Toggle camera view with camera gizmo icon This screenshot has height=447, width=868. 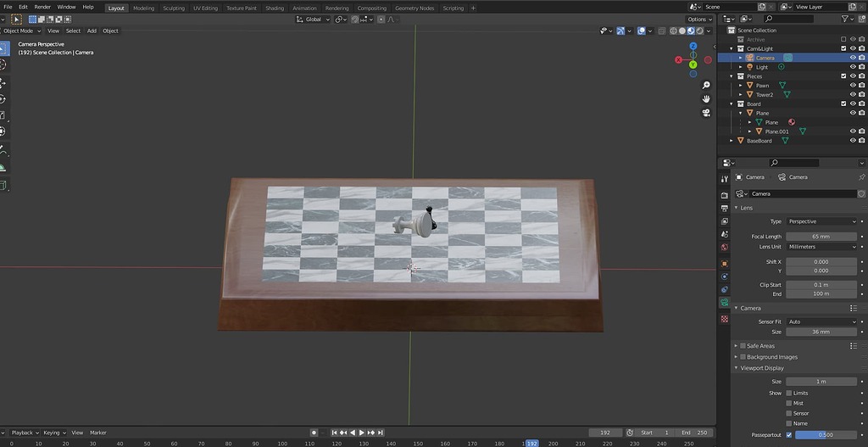click(706, 113)
